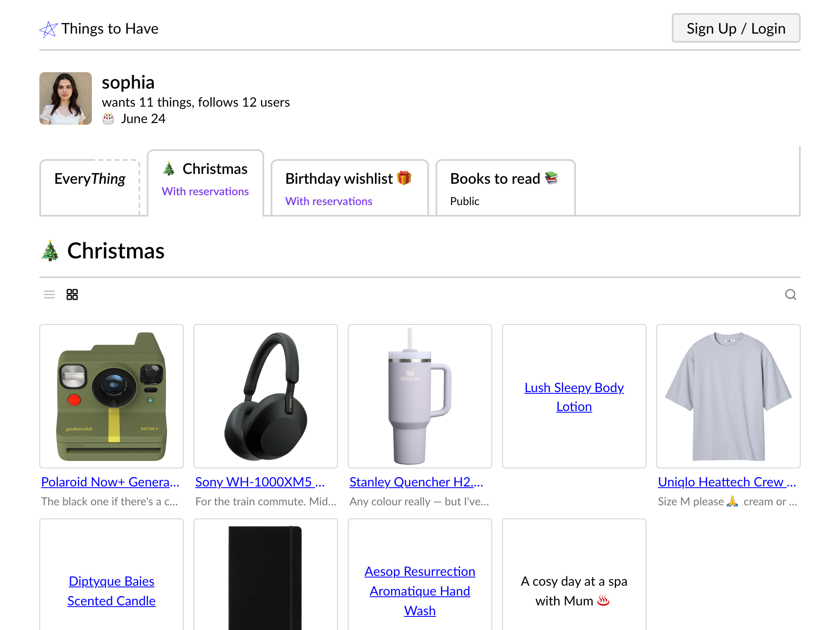This screenshot has width=840, height=630.
Task: Follow the Aesop Resurrection Aromatique Hand Wash link
Action: [x=420, y=591]
